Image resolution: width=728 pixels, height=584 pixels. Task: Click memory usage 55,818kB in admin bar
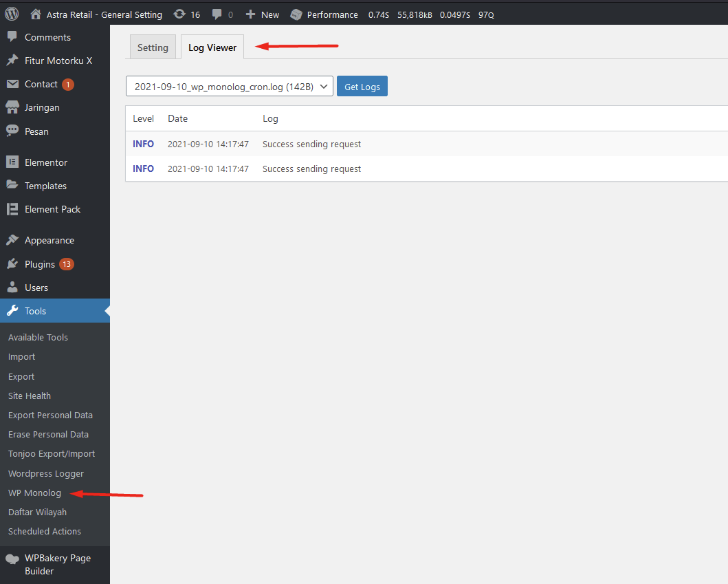pos(415,15)
